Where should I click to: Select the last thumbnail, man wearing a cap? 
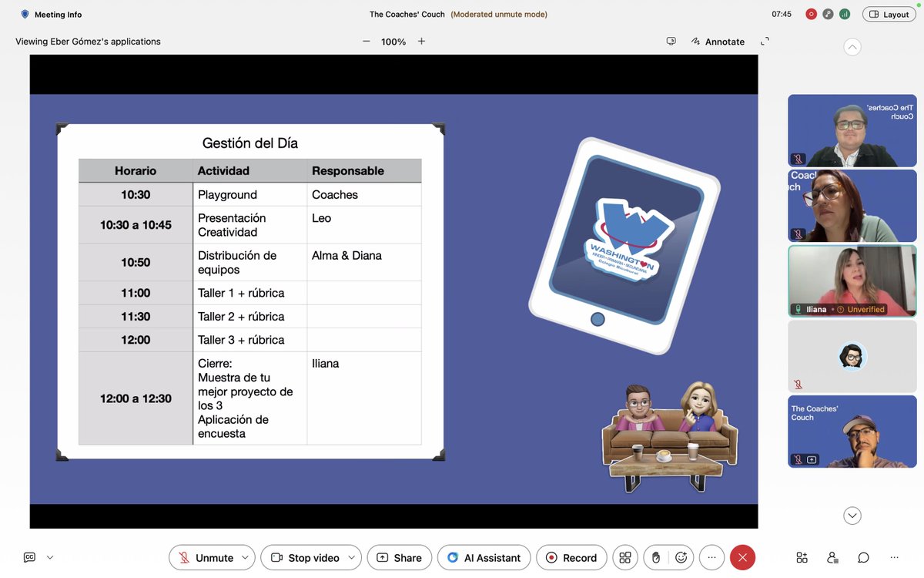click(852, 432)
